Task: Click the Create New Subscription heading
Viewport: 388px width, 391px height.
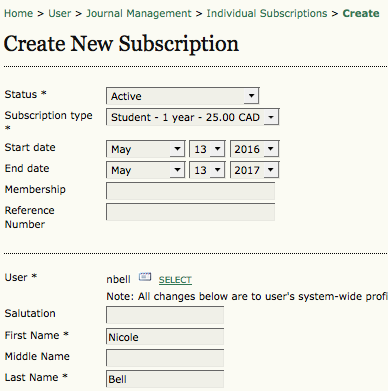Action: click(121, 44)
